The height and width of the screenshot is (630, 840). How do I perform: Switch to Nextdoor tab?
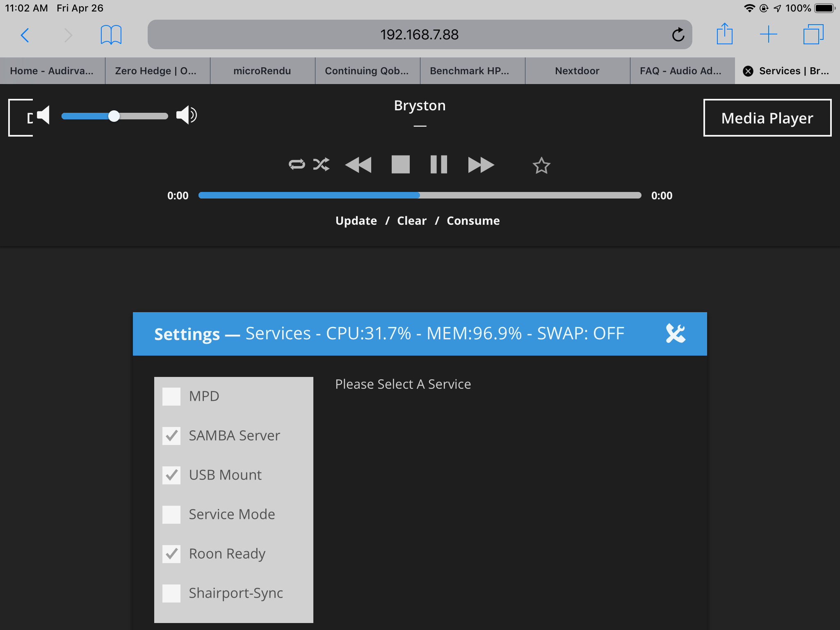pyautogui.click(x=577, y=71)
